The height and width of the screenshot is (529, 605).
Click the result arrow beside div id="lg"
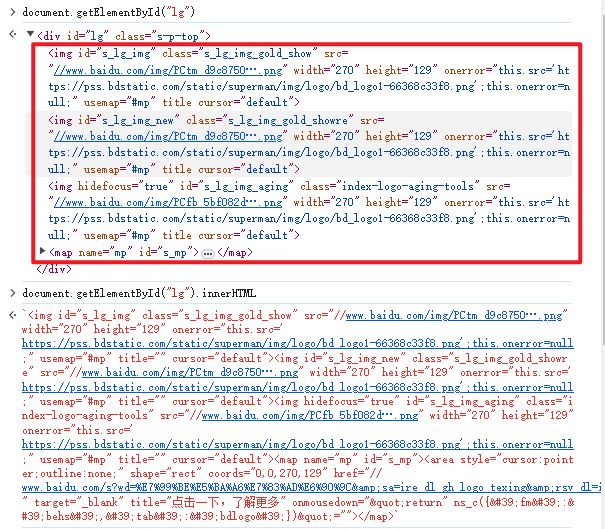(10, 35)
